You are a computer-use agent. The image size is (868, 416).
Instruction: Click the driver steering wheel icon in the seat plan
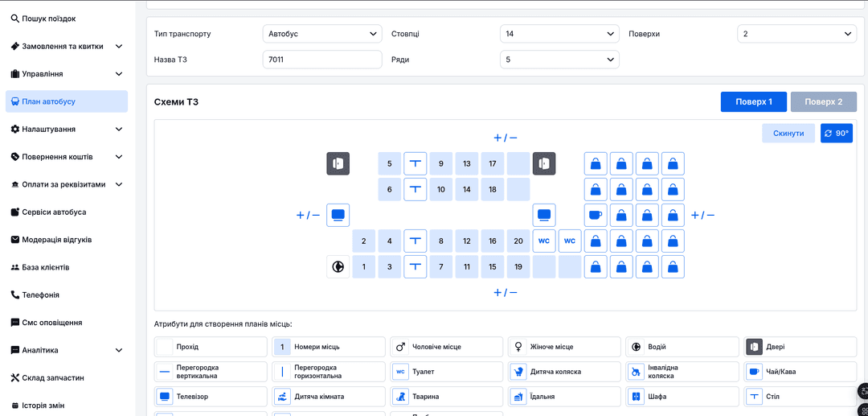point(338,267)
